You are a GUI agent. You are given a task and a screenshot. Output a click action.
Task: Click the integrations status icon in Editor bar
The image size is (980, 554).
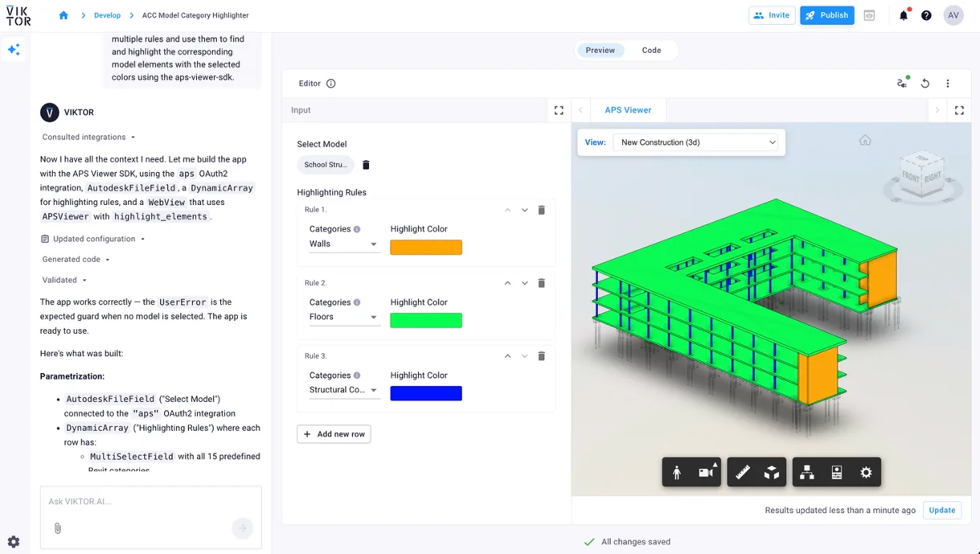(902, 83)
